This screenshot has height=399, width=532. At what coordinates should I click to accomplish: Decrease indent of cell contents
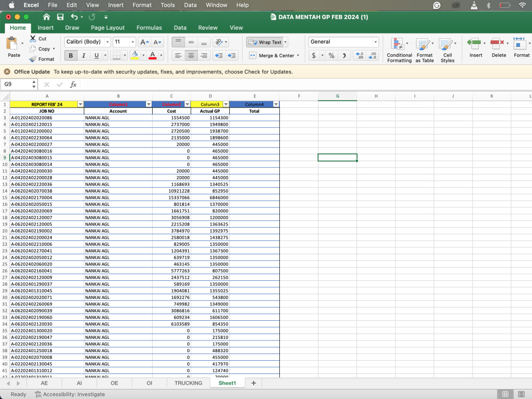[x=219, y=55]
